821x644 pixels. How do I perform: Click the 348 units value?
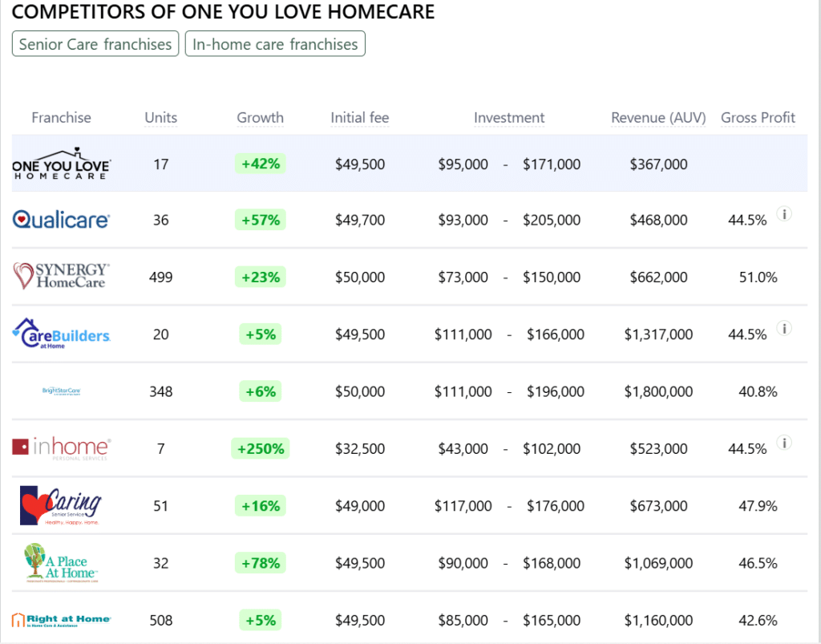click(160, 391)
